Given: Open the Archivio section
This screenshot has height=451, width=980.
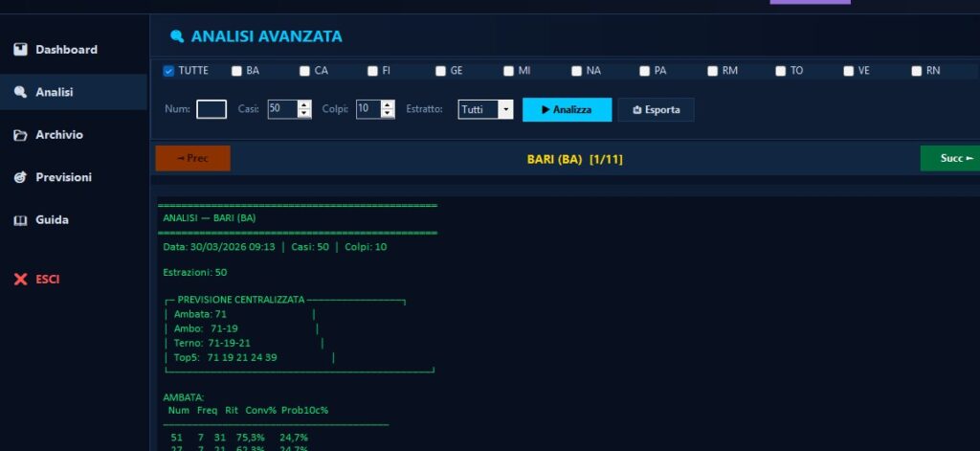Looking at the screenshot, I should tap(59, 135).
